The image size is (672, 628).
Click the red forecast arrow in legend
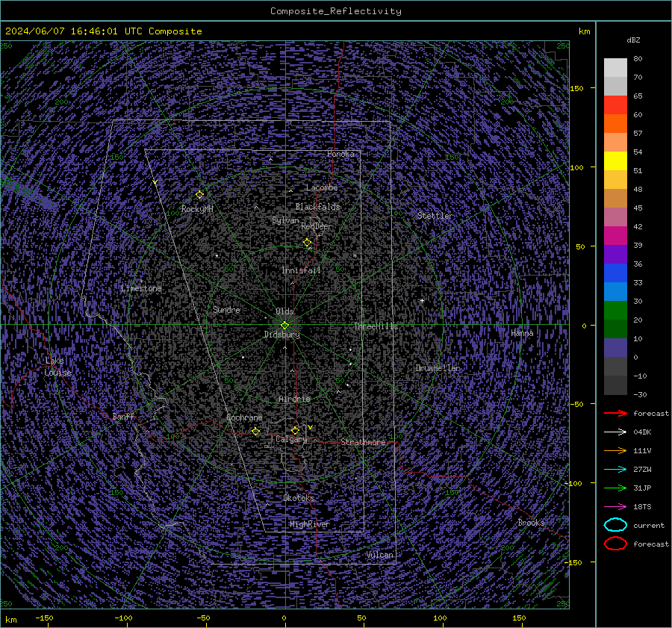[615, 413]
